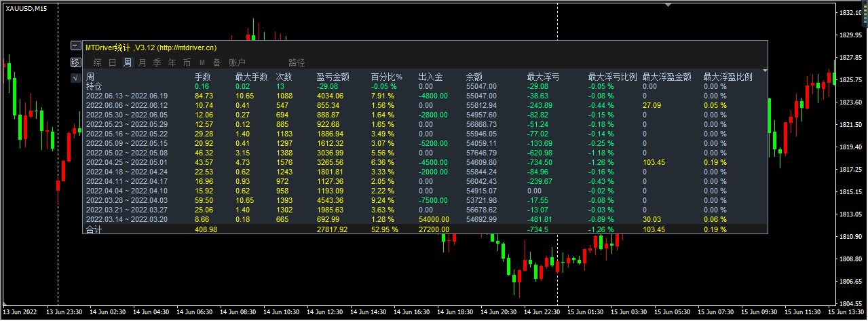Click the 盈亏金额 column header
Viewport: 868px width, 321px height.
click(333, 77)
